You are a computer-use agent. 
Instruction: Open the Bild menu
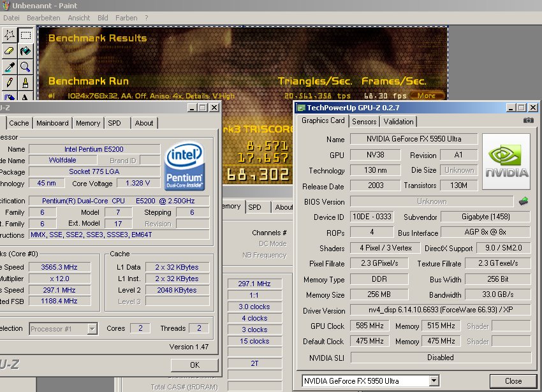coord(103,18)
